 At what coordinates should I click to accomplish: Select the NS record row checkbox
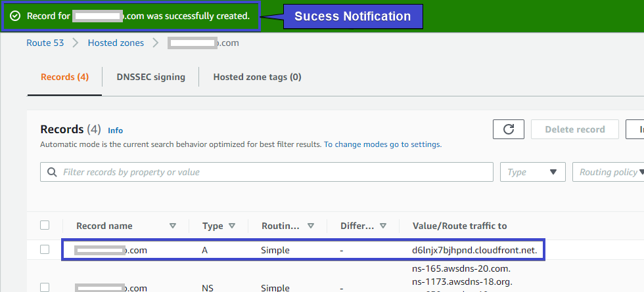(45, 287)
